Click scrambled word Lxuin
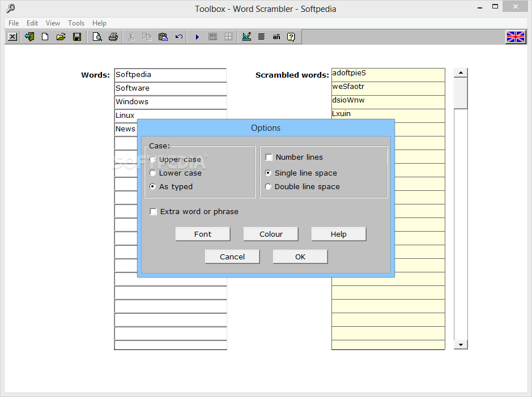532x397 pixels. click(388, 114)
